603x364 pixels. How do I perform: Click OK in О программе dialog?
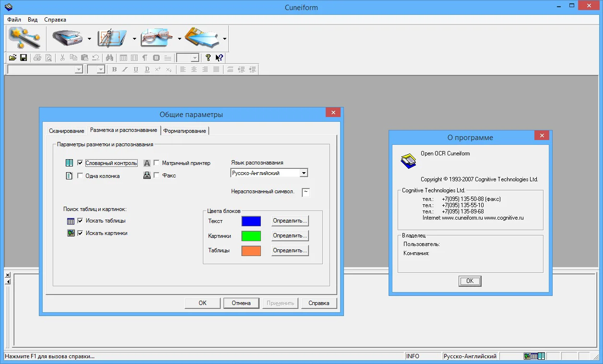(470, 281)
